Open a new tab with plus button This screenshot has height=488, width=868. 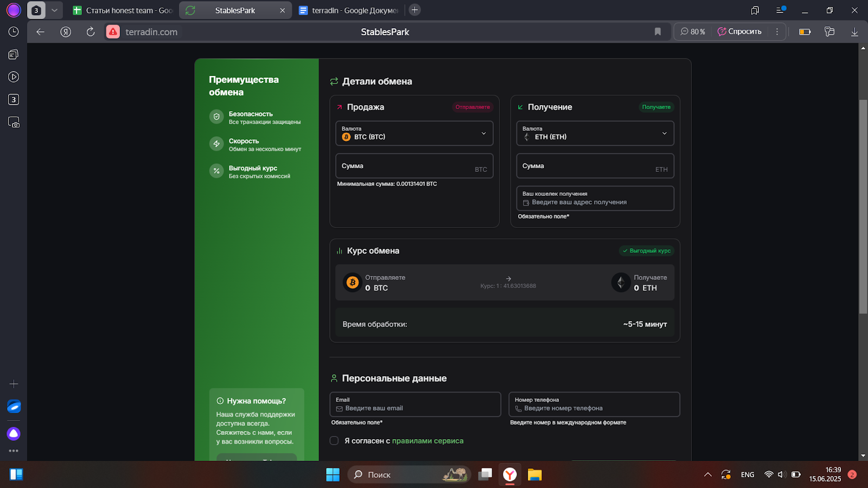click(x=414, y=10)
